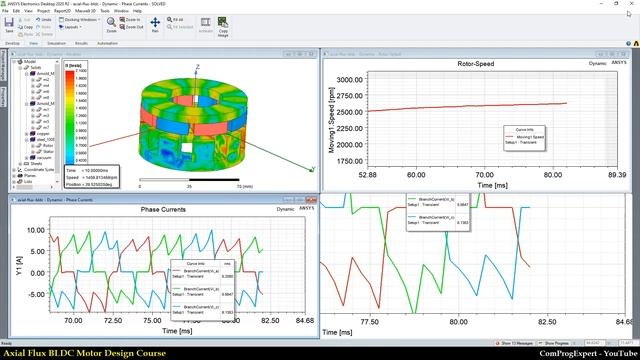Click the large Zoom magnifier icon
The image size is (640, 360).
(x=111, y=22)
